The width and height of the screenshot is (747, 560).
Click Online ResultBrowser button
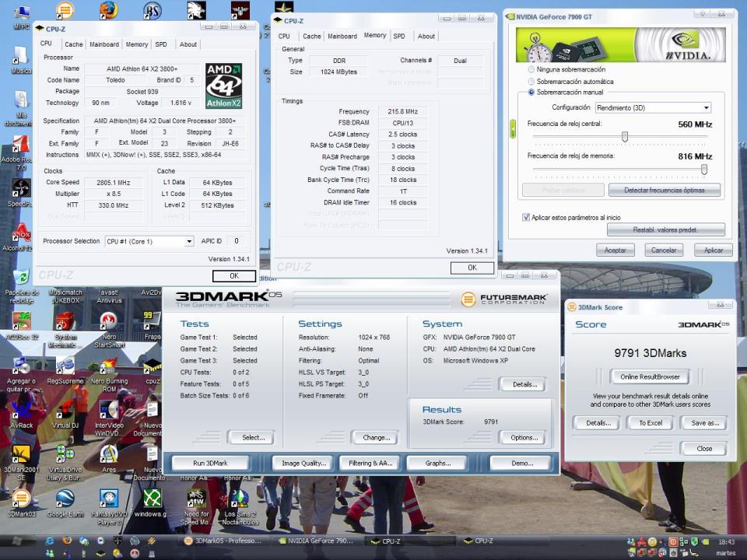pos(650,376)
